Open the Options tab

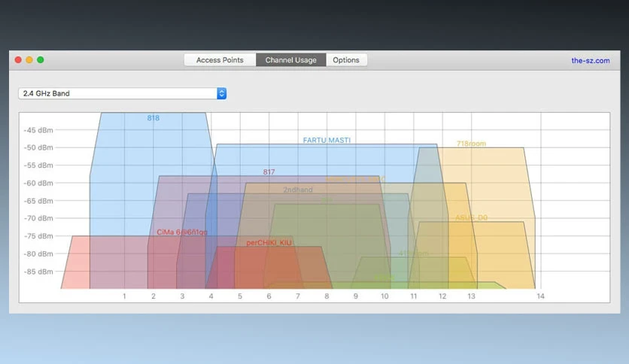pos(346,60)
